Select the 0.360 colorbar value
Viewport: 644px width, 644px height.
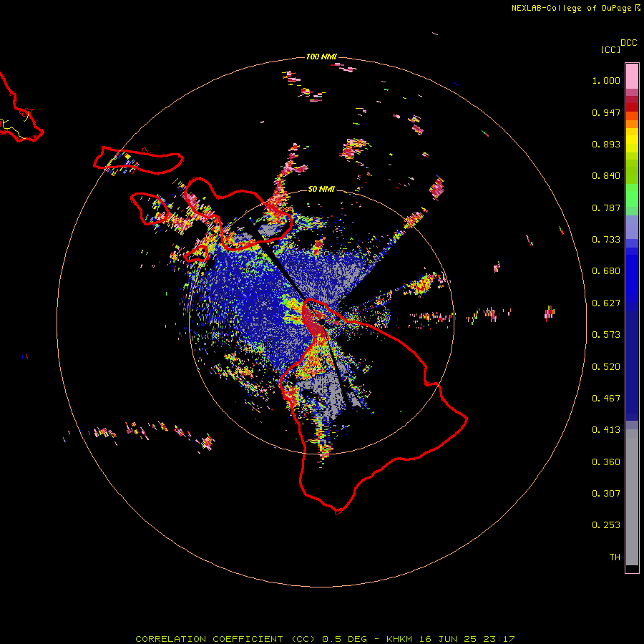(606, 462)
